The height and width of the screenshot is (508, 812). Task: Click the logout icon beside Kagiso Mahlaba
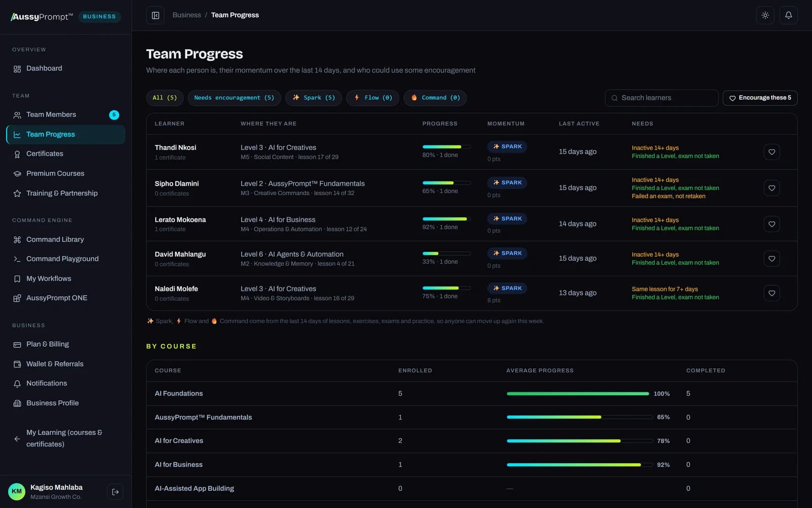point(115,492)
